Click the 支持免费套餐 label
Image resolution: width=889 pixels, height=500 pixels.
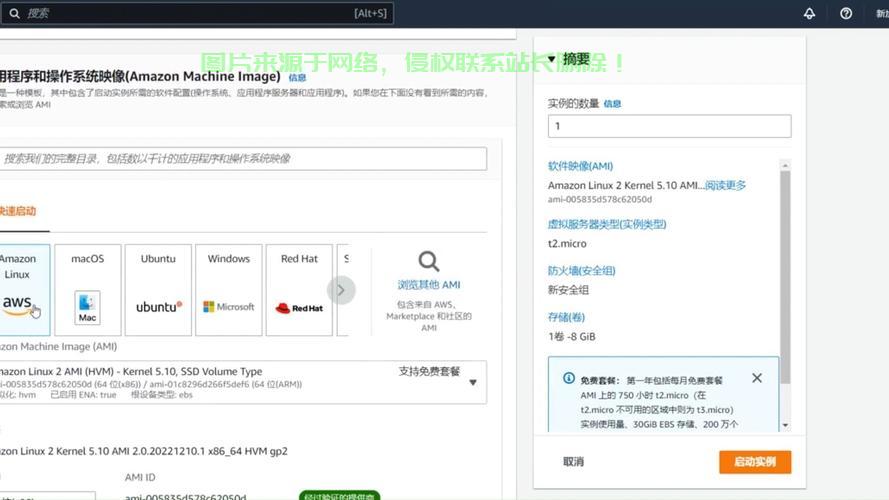tap(429, 371)
